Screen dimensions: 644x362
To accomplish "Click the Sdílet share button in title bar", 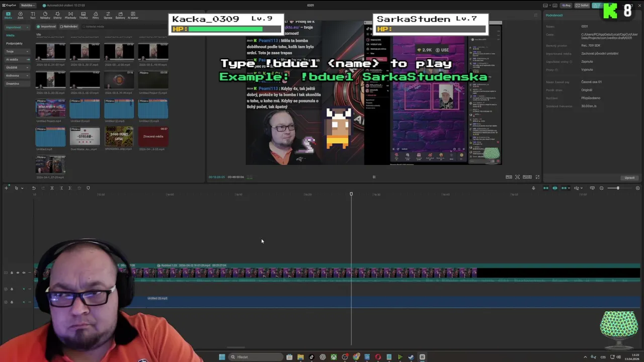I will click(x=583, y=6).
